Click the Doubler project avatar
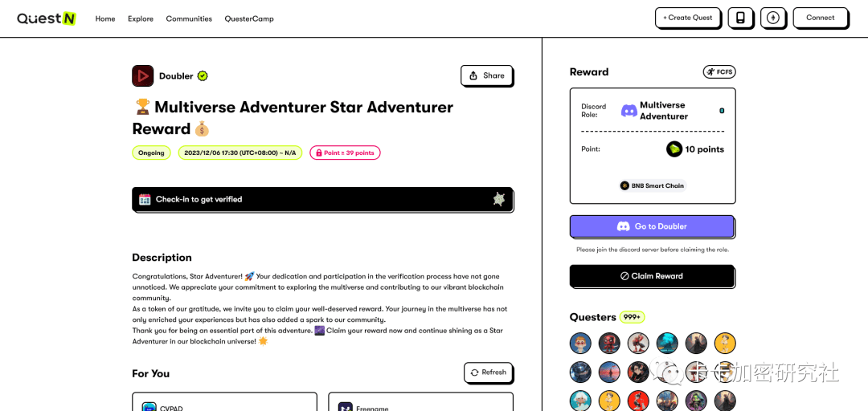This screenshot has width=868, height=411. tap(143, 76)
